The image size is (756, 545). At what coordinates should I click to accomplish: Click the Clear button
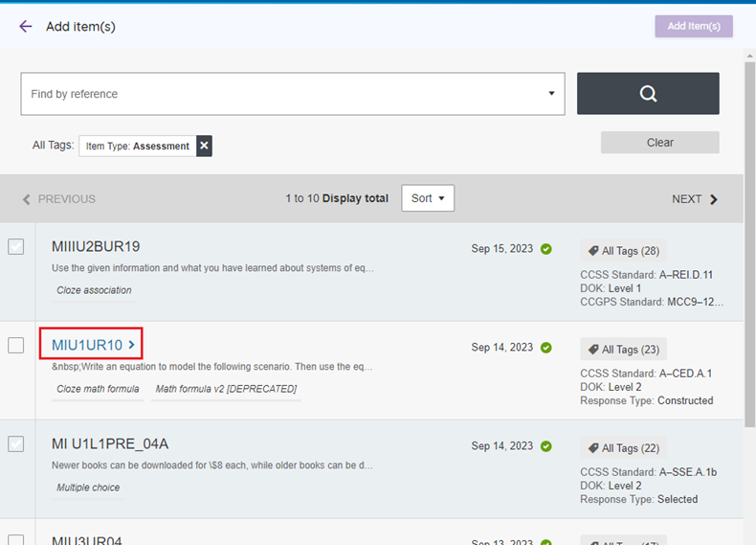coord(659,143)
